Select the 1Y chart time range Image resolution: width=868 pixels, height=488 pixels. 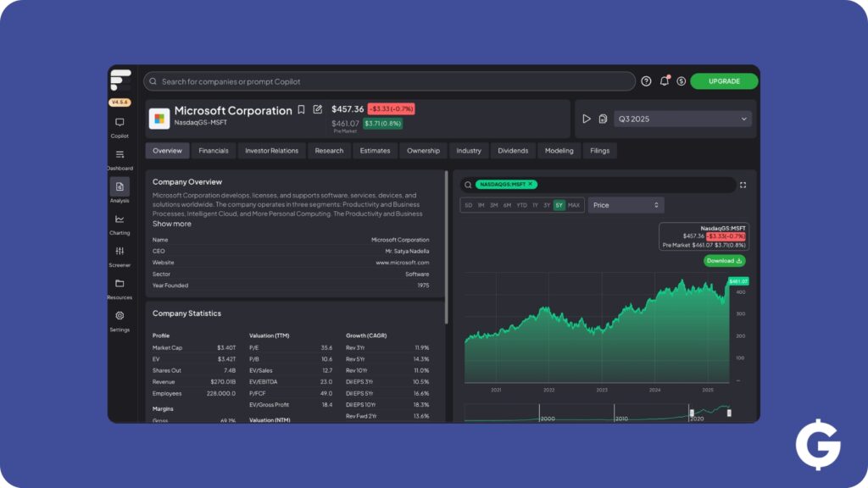(536, 205)
